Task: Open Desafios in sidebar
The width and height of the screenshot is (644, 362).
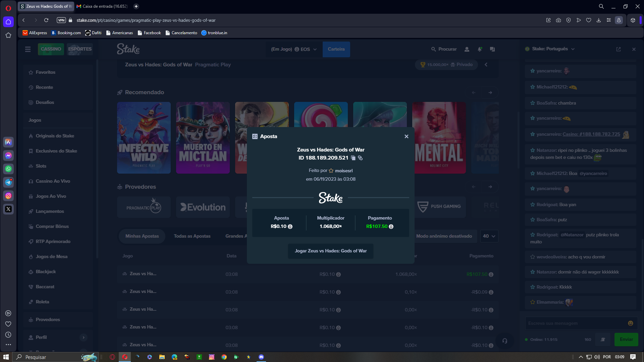Action: tap(58, 103)
